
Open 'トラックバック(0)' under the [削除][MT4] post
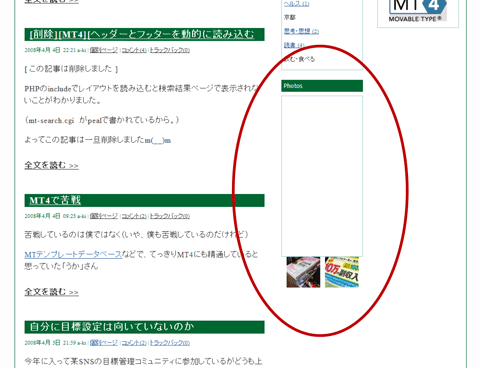click(170, 50)
